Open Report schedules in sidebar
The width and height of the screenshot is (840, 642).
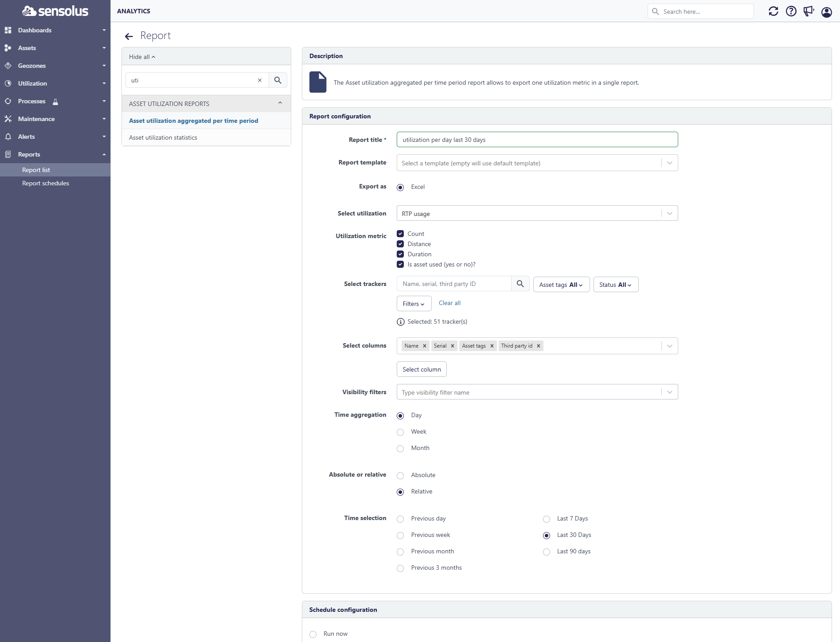pos(55,183)
